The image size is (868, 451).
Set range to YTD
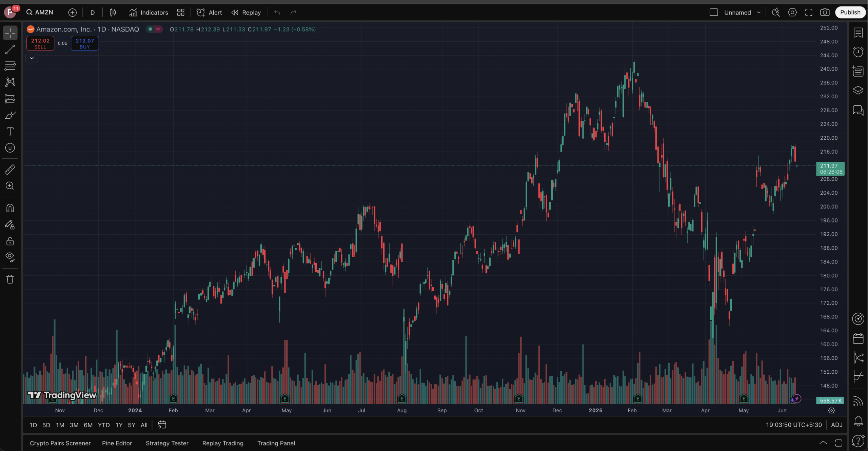[x=104, y=425]
